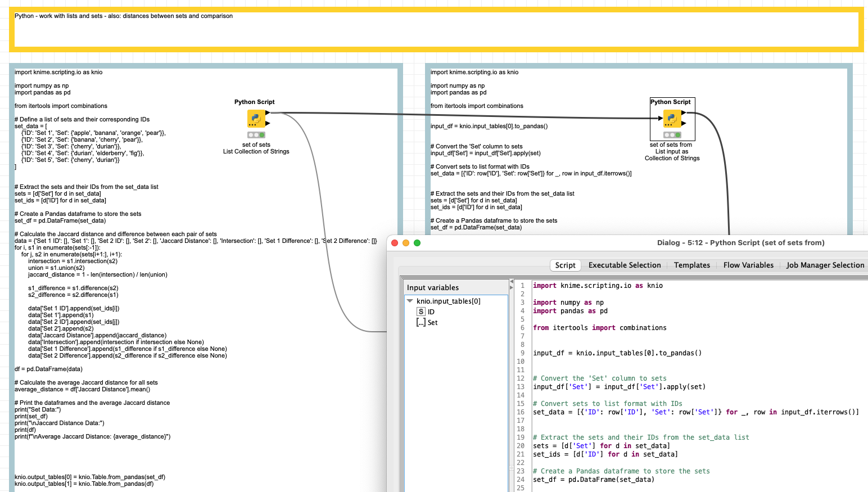Open the Templates tab
The height and width of the screenshot is (492, 868).
(692, 265)
